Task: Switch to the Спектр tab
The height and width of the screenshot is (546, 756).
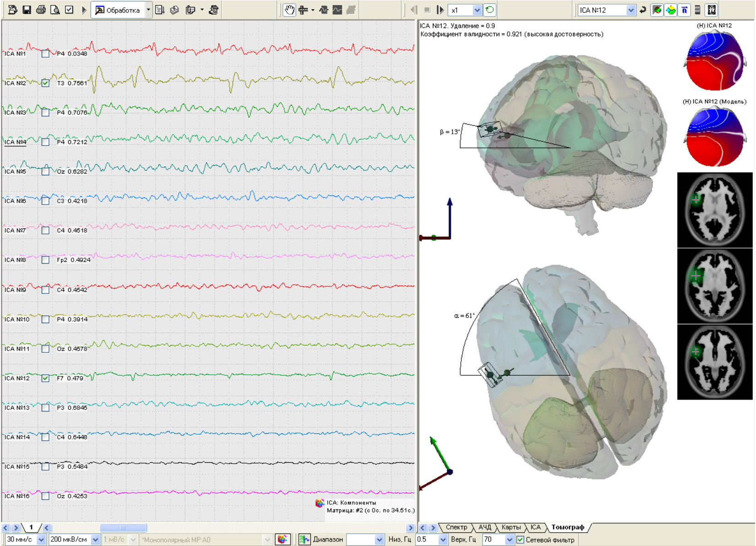Action: point(456,527)
